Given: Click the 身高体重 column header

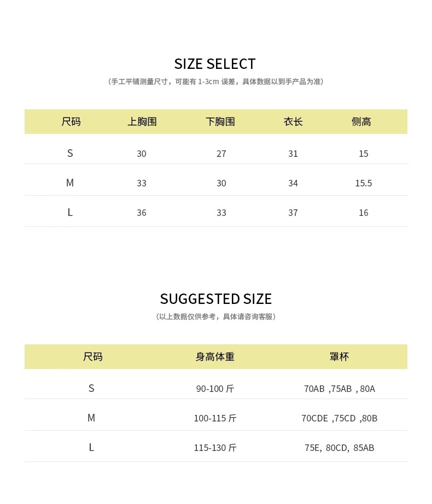Looking at the screenshot, I should [215, 357].
